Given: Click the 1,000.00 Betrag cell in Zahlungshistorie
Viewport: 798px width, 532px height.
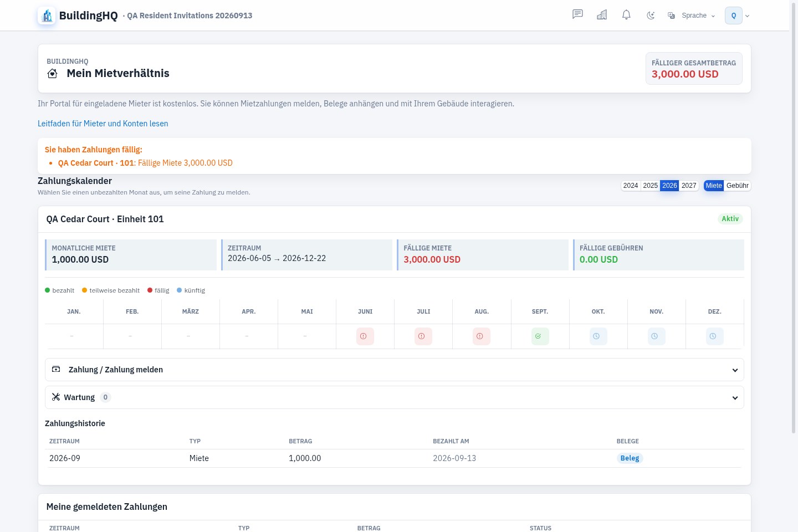Looking at the screenshot, I should 305,458.
